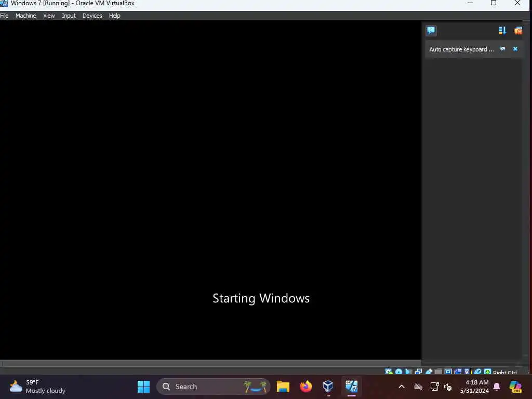
Task: Open VirtualBox Manager from the taskbar
Action: (328, 387)
